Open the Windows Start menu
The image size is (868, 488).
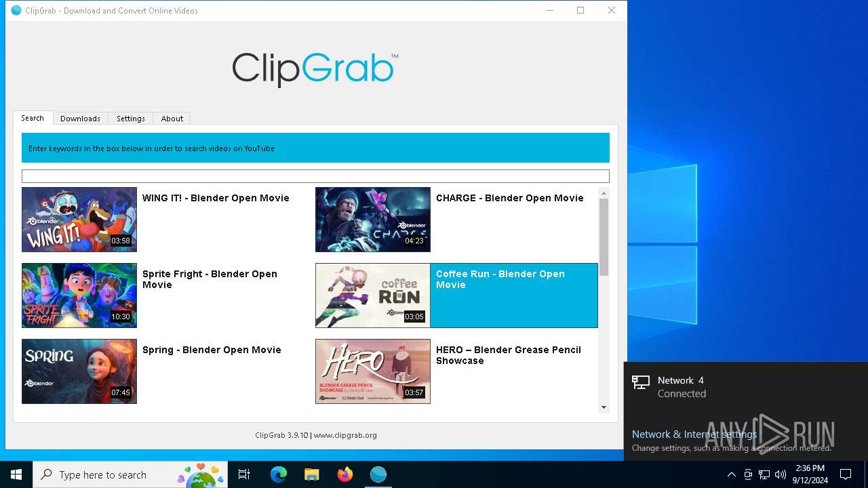click(x=16, y=474)
